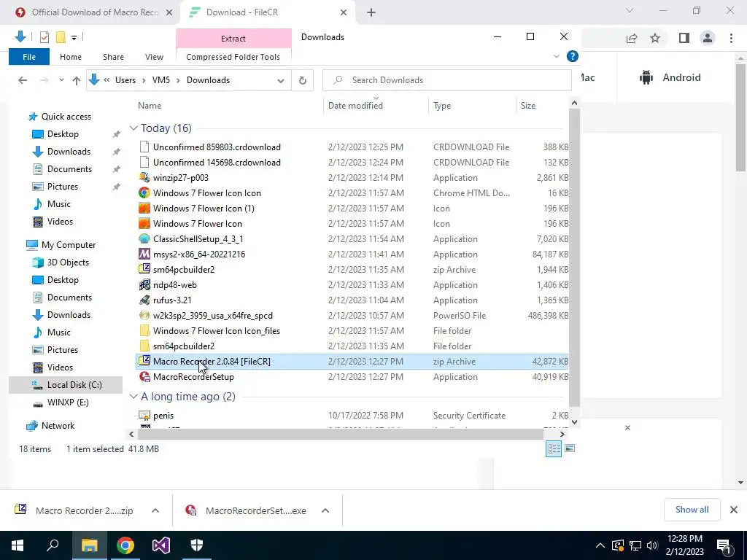The image size is (747, 560).
Task: Open Quick access in navigation pane
Action: point(66,117)
